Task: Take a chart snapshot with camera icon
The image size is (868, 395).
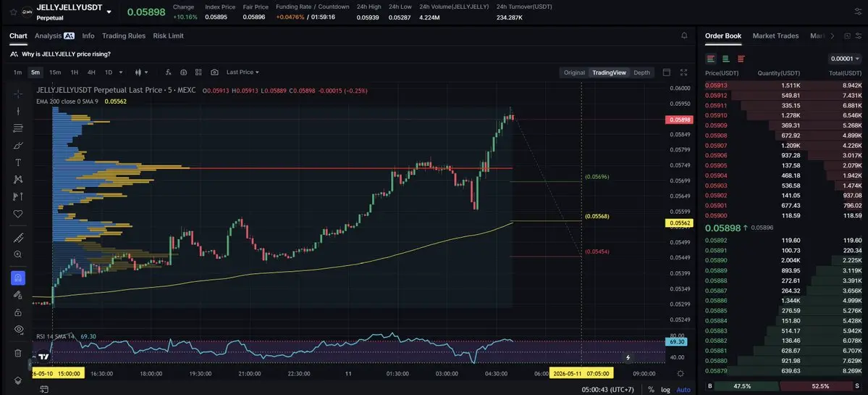Action: 214,72
